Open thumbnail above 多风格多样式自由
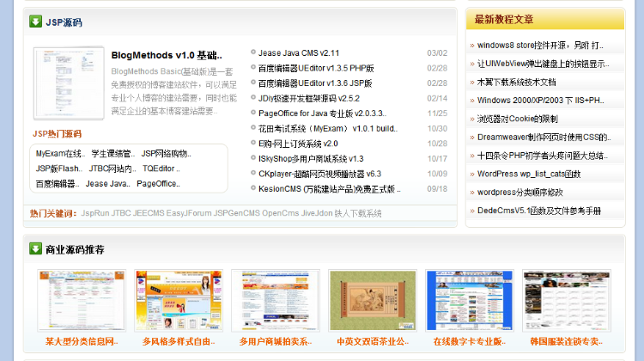Viewport: 644px width, 361px height. (179, 301)
